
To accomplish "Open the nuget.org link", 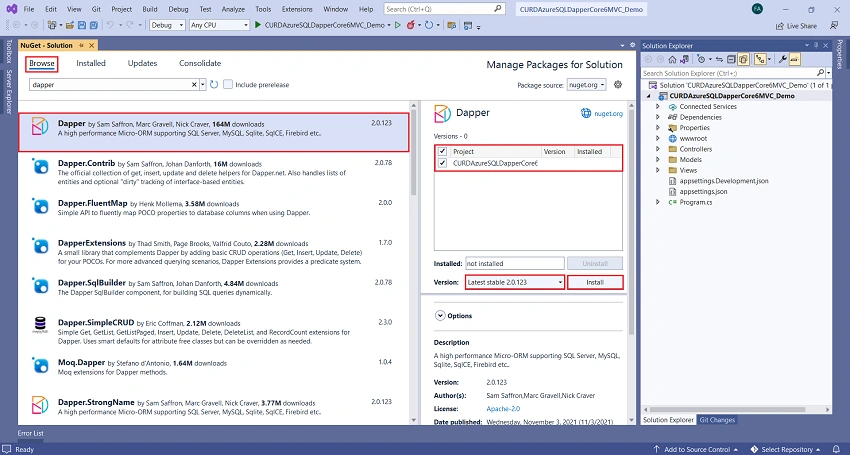I will pos(608,113).
